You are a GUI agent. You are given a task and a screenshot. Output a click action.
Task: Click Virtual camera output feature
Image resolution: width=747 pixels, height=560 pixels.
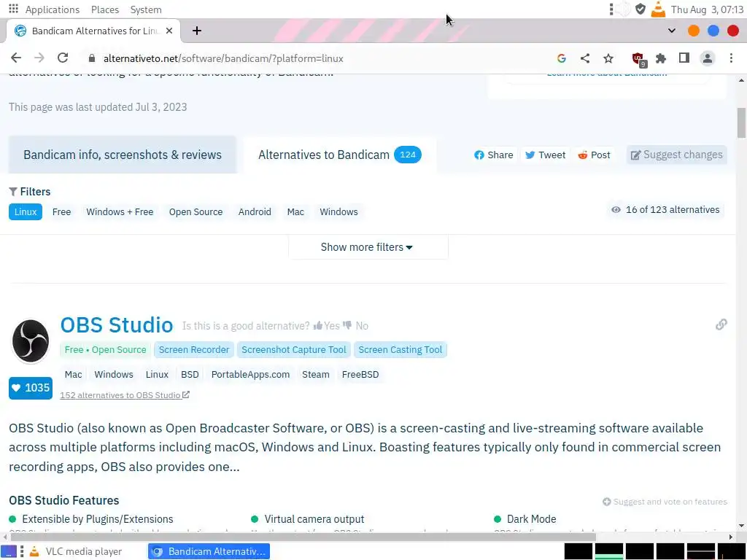[314, 519]
